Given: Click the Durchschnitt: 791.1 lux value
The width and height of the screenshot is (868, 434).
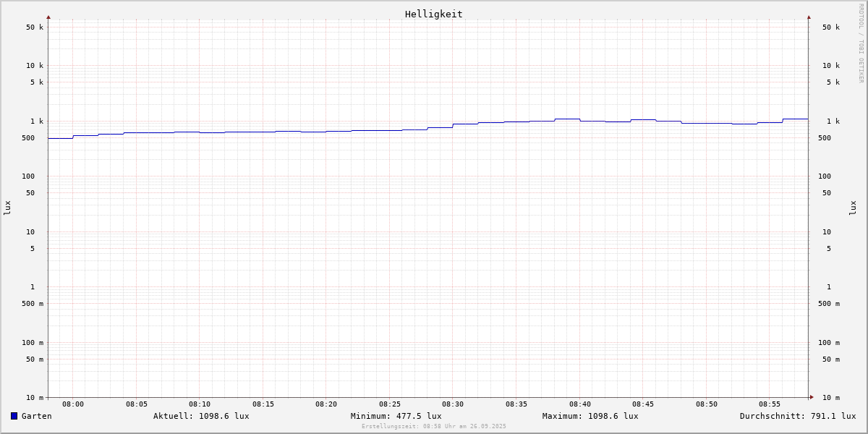Looking at the screenshot, I should [797, 416].
